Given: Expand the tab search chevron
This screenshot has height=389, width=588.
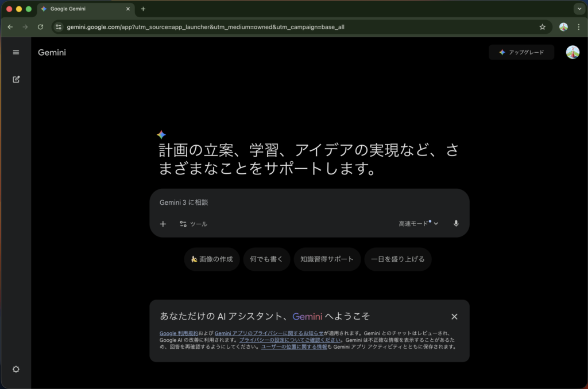Looking at the screenshot, I should pyautogui.click(x=578, y=9).
